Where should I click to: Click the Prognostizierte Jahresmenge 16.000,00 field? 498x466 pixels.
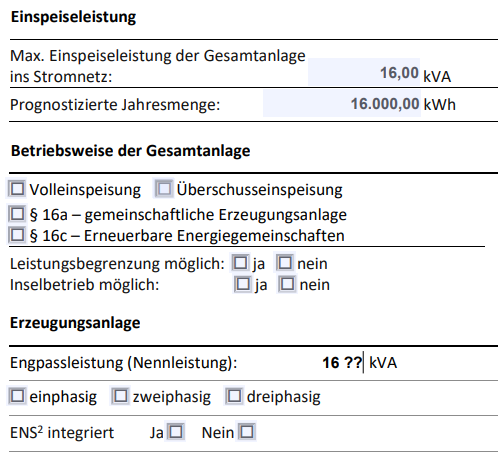342,103
